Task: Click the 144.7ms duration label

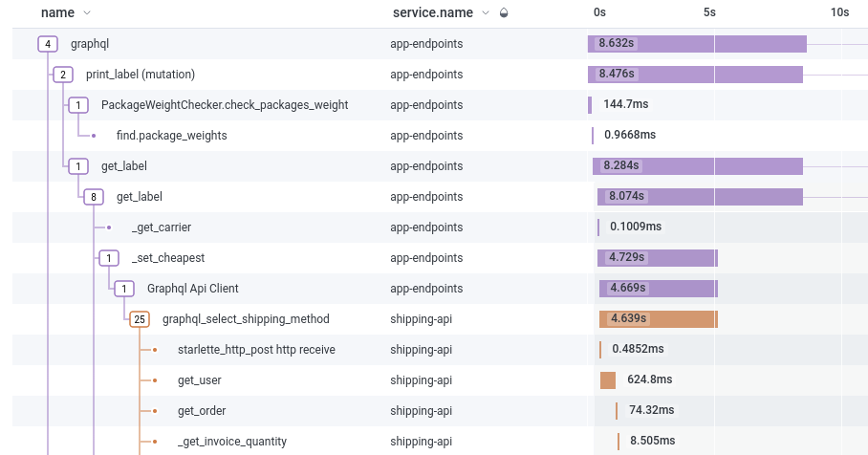Action: click(625, 104)
